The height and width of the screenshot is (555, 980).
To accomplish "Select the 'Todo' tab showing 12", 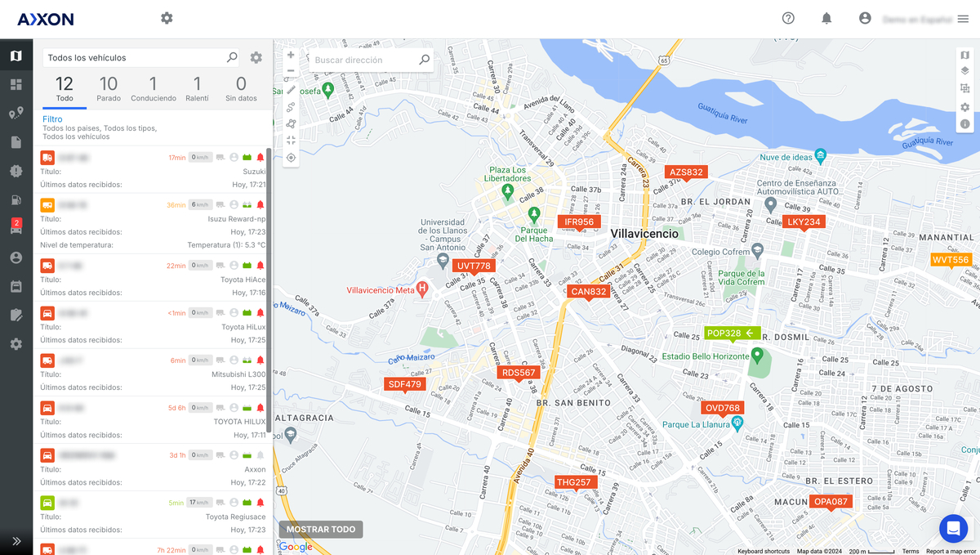I will [65, 89].
